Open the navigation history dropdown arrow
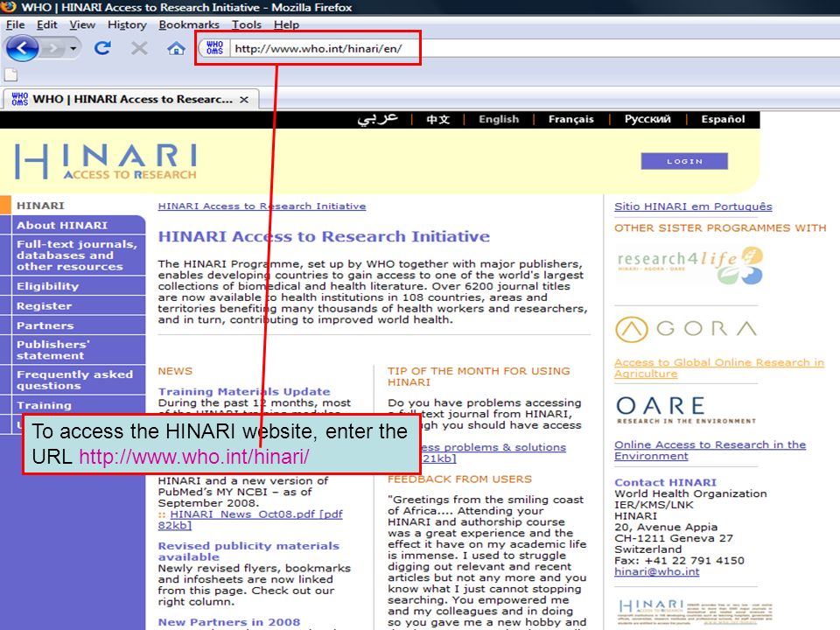Screen dimensions: 840x630 73,49
